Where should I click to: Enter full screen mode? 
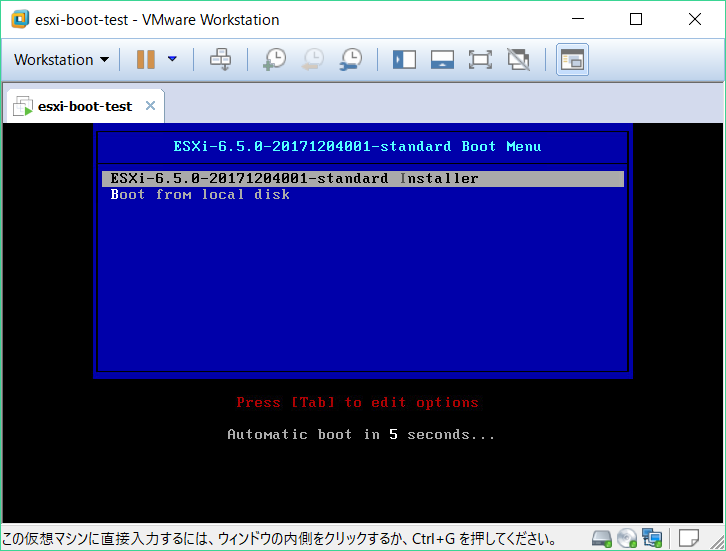(x=480, y=60)
